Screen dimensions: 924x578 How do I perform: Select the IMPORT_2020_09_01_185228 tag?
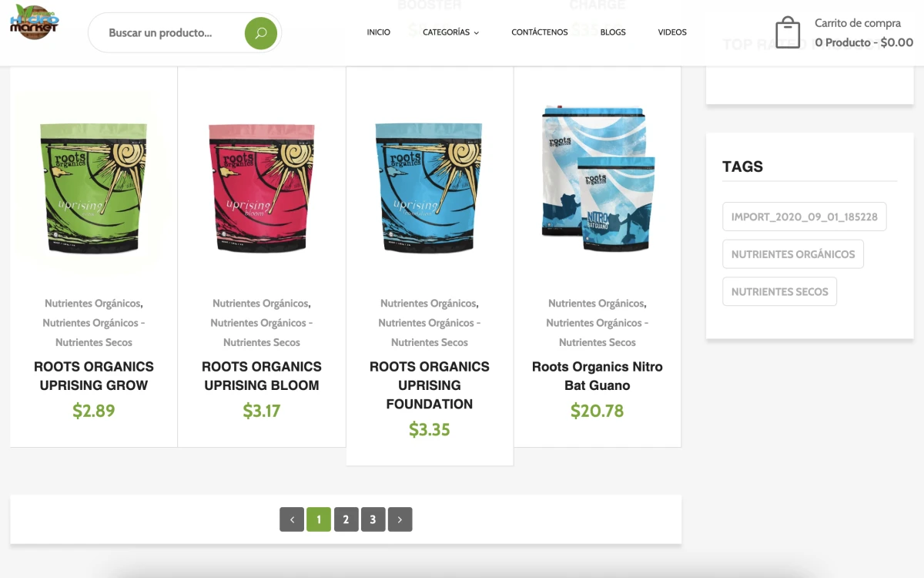(805, 217)
